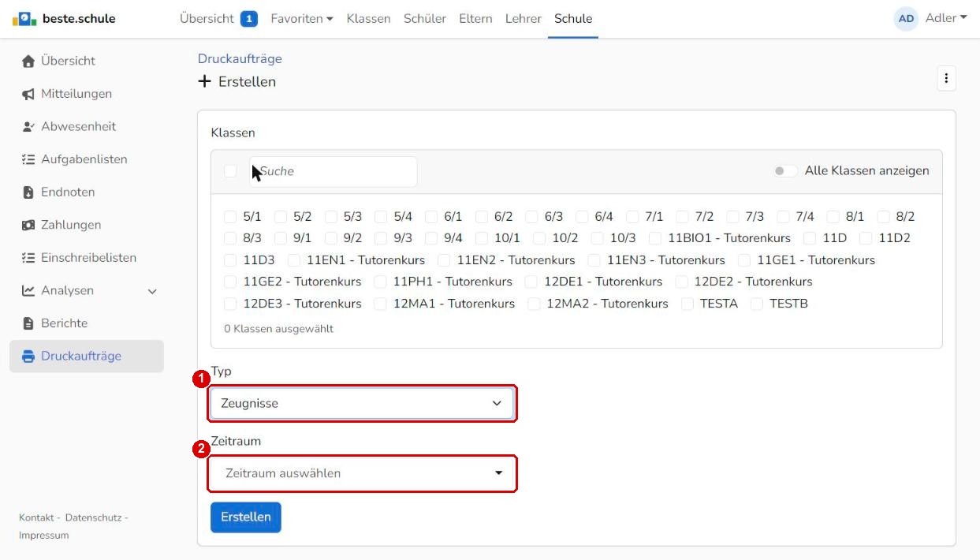The width and height of the screenshot is (980, 560).
Task: Click the banknote icon for Zahlungen
Action: click(x=28, y=225)
